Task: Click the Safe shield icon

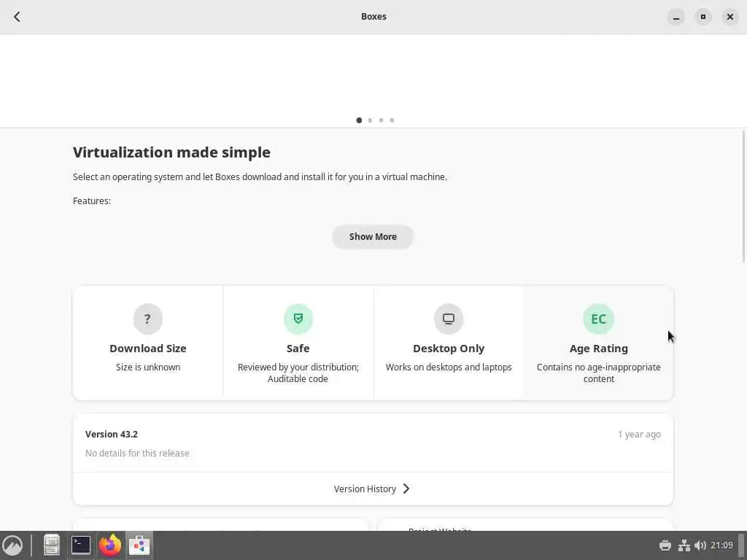Action: pos(298,319)
